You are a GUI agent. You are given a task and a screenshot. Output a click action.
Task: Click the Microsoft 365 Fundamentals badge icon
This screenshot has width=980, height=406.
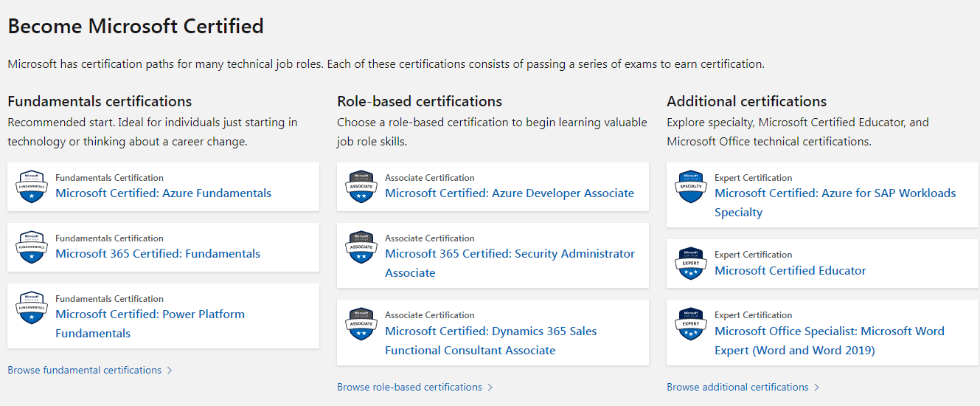click(32, 247)
